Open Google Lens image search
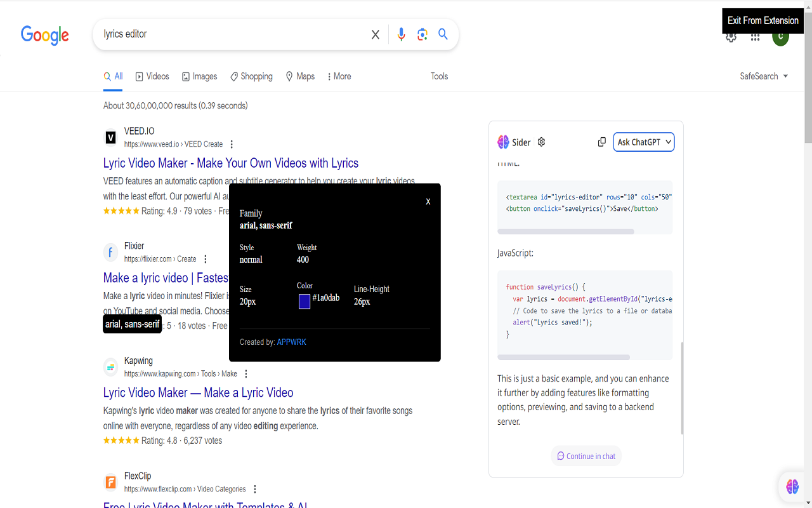This screenshot has height=508, width=812. [x=422, y=34]
